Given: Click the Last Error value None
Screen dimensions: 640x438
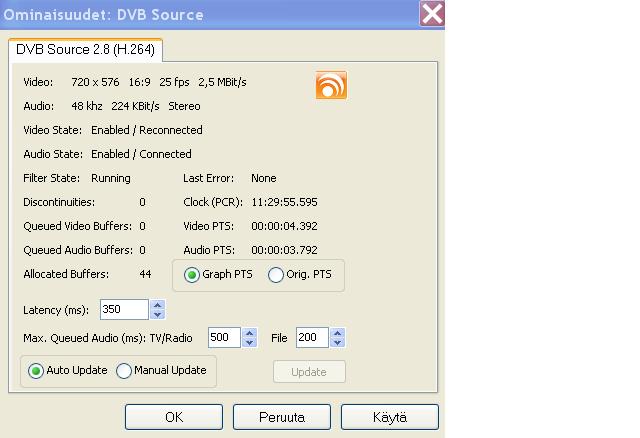Looking at the screenshot, I should click(264, 178).
